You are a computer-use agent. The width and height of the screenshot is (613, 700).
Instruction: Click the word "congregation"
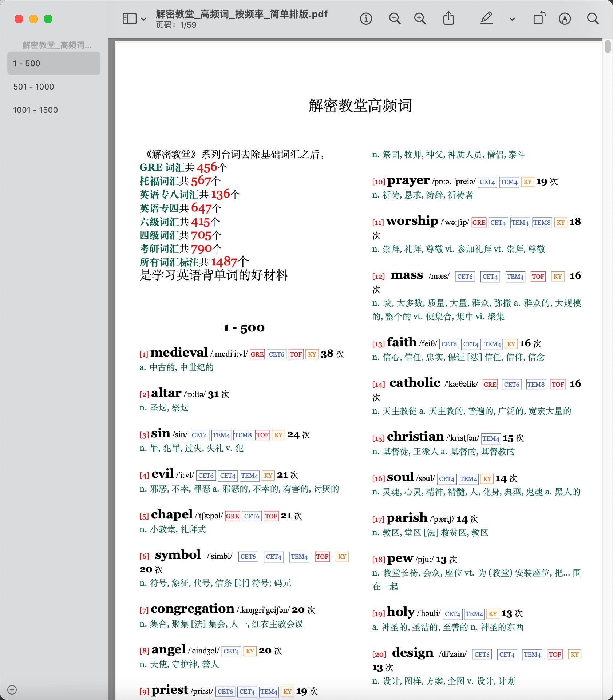(x=193, y=609)
